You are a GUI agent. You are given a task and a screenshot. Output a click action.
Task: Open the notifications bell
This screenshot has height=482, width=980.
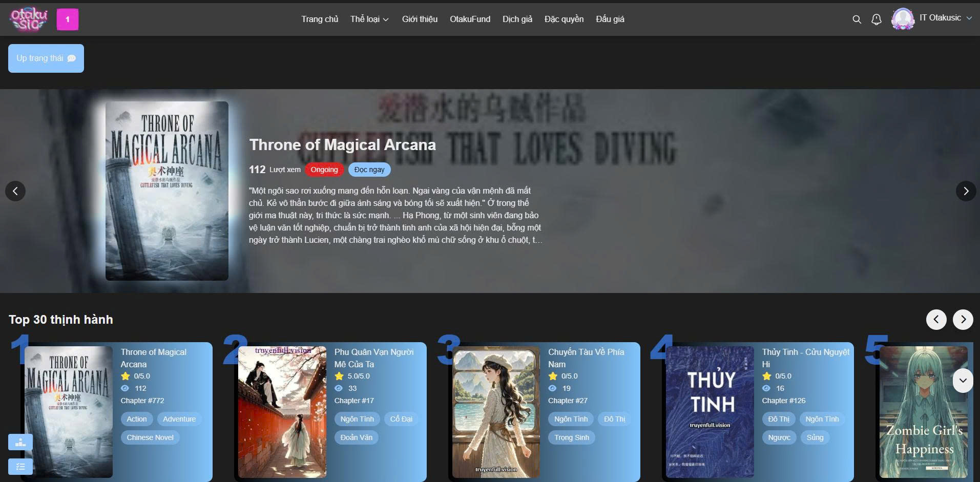877,19
